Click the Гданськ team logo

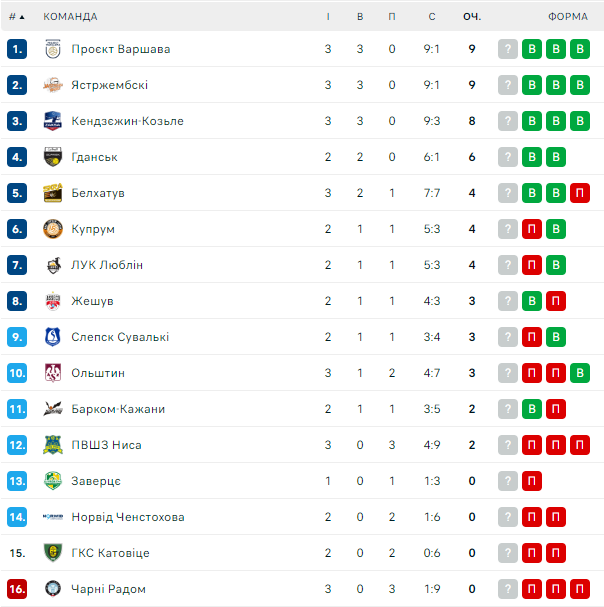(x=53, y=157)
